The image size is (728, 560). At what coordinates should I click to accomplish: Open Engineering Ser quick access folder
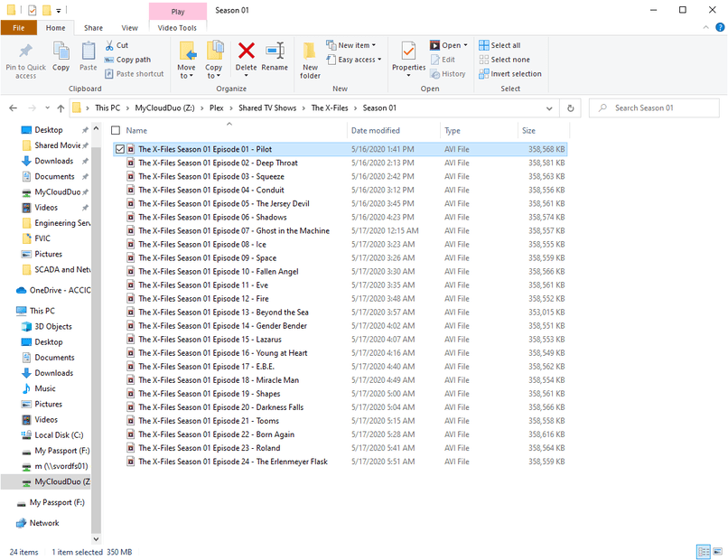tap(57, 223)
